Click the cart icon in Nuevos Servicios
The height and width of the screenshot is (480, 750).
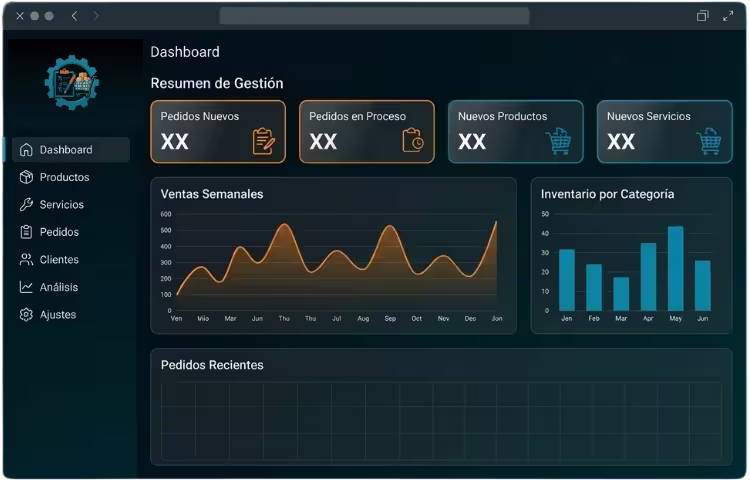(x=708, y=142)
